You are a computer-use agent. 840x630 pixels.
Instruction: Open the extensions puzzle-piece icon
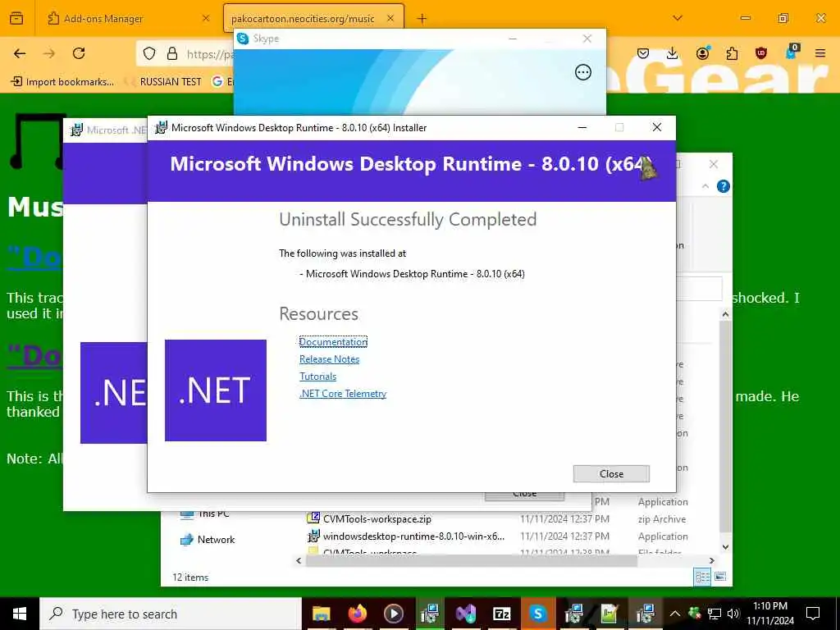pos(732,53)
